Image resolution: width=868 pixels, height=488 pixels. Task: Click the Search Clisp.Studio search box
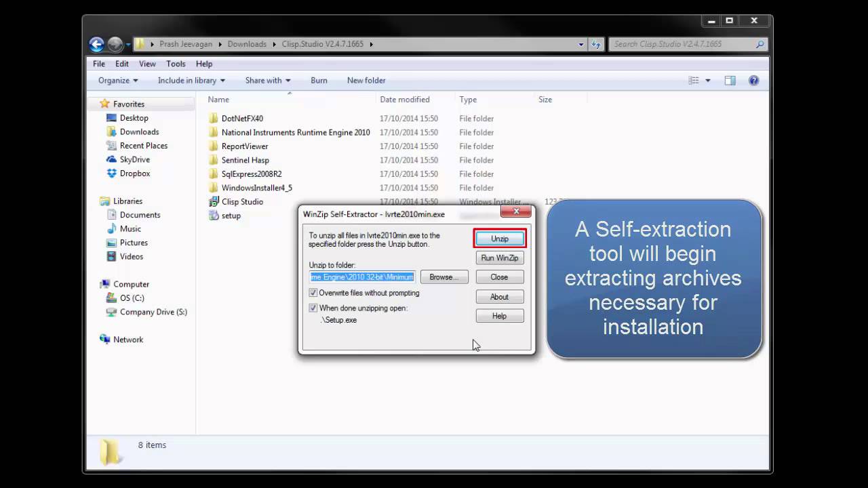688,44
